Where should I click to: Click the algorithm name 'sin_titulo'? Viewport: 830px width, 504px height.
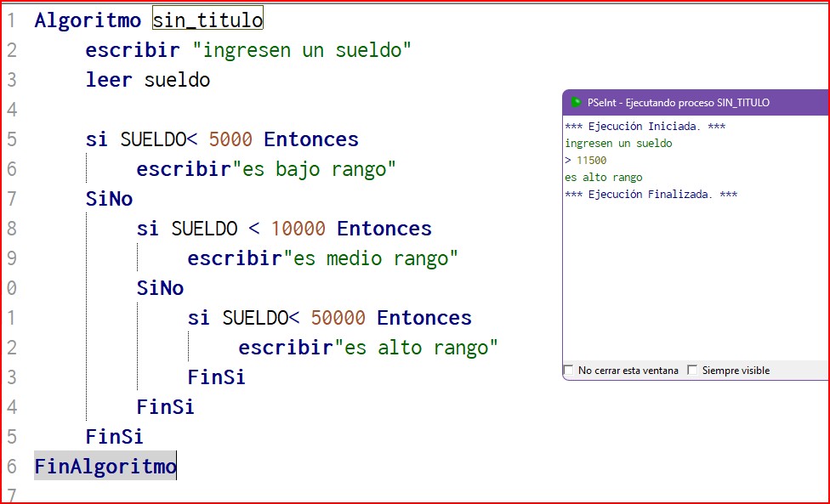click(207, 20)
